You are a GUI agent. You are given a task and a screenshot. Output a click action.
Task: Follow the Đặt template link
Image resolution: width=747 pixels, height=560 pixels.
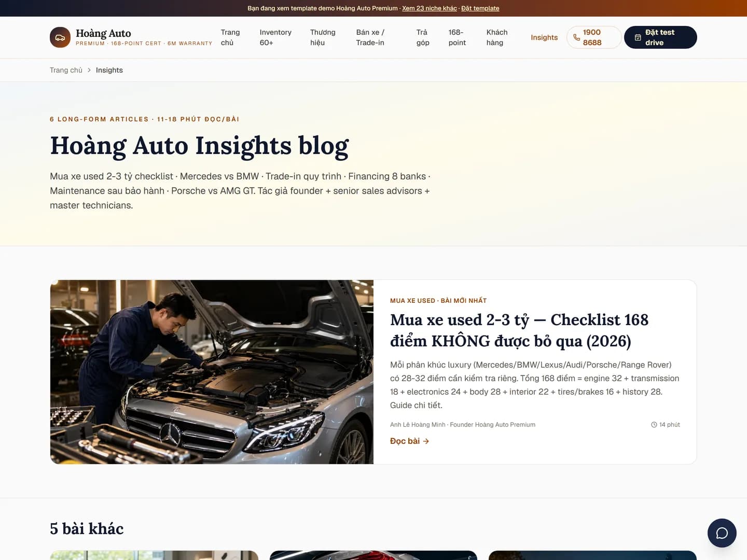coord(480,8)
